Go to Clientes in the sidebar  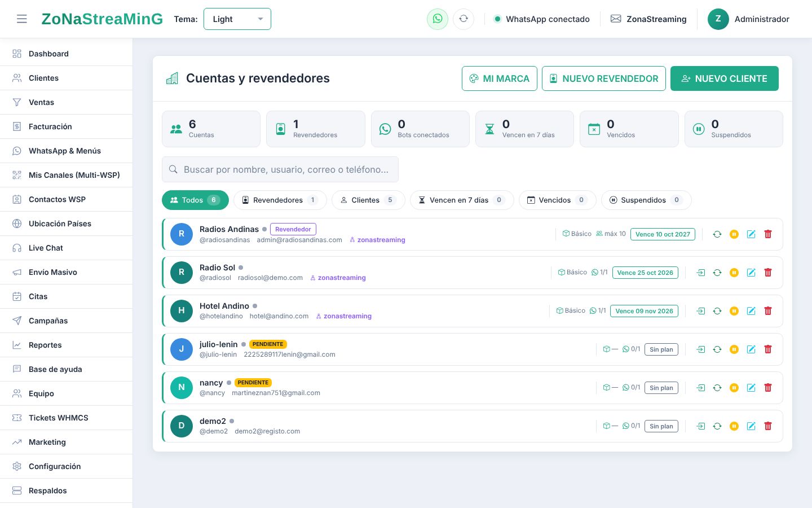[x=67, y=78]
